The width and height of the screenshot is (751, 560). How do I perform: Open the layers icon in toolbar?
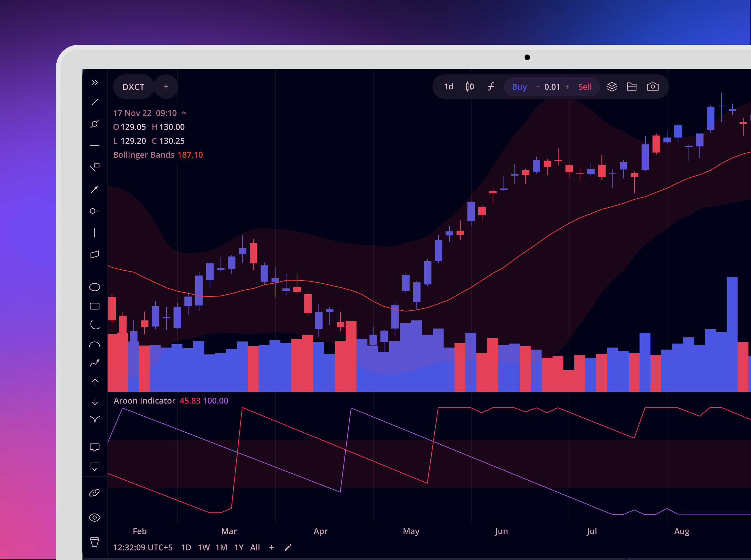611,87
